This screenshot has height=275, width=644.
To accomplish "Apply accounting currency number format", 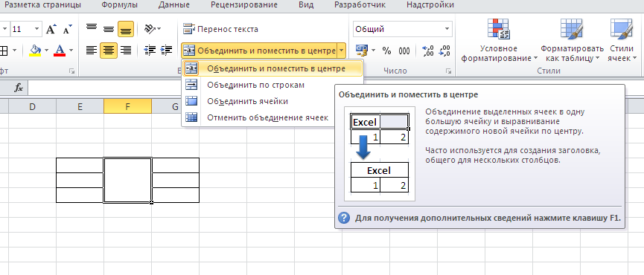I will click(361, 51).
